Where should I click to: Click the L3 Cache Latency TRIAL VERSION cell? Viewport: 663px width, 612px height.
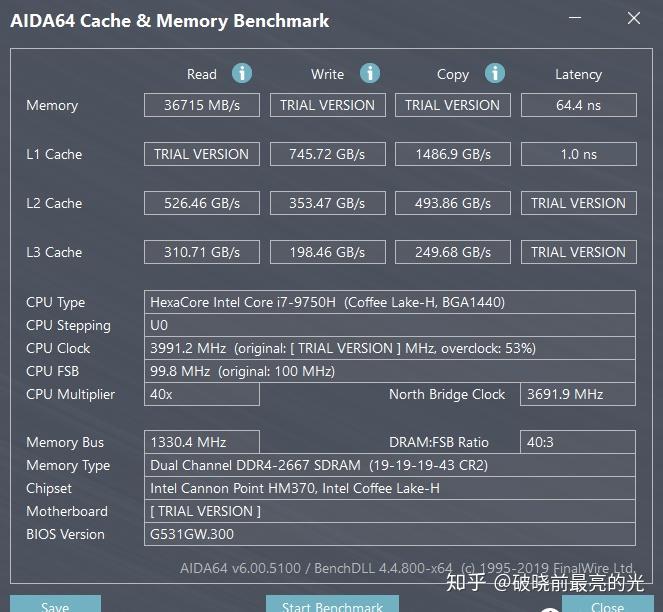(579, 252)
